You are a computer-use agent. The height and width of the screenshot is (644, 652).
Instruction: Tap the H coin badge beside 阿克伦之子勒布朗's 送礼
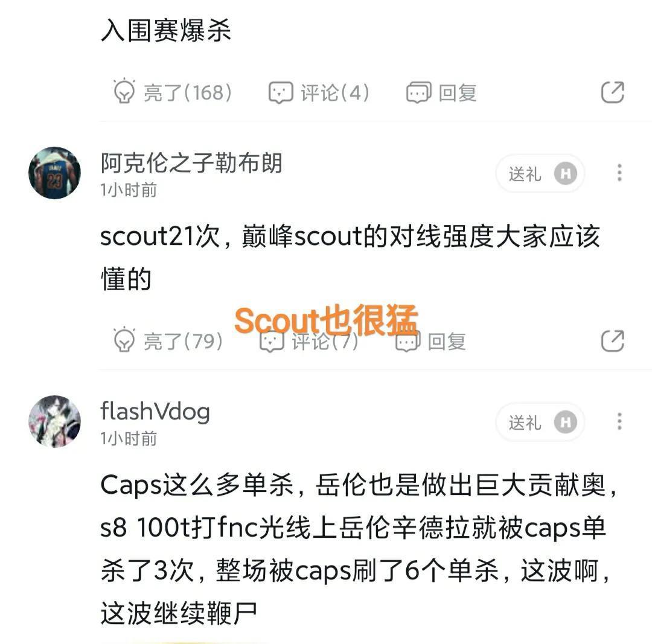pyautogui.click(x=566, y=173)
